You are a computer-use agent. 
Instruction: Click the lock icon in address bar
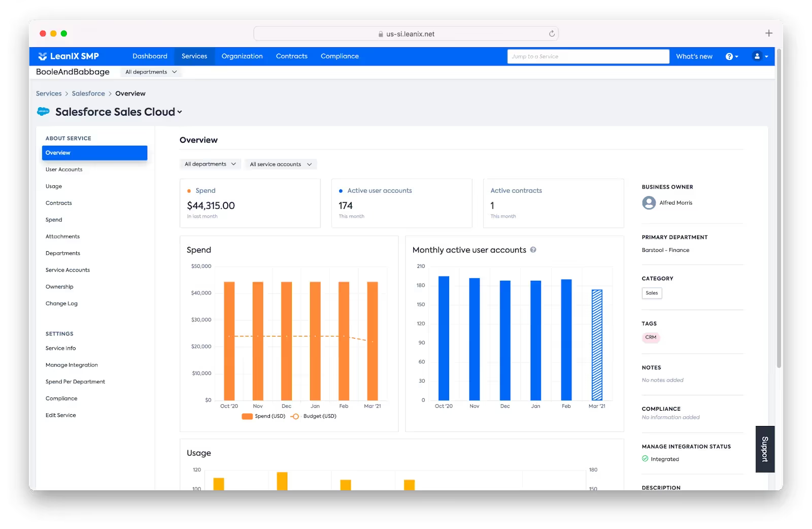pyautogui.click(x=381, y=34)
